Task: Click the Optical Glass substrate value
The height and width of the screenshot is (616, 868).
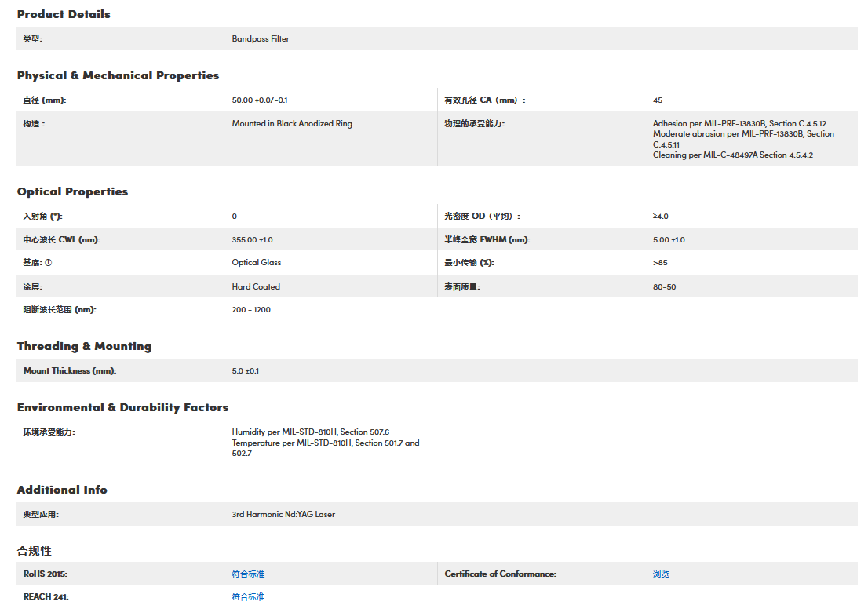Action: (257, 263)
